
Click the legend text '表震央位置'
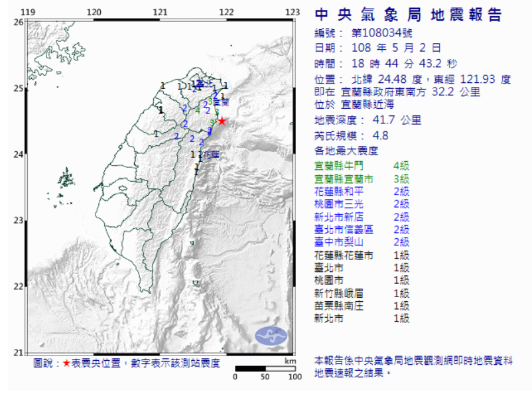pyautogui.click(x=96, y=363)
